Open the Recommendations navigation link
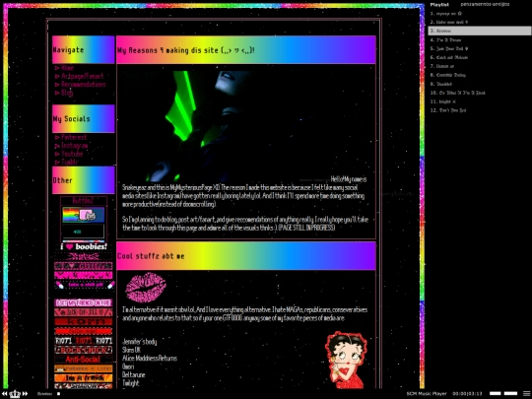532x399 pixels. [x=84, y=84]
